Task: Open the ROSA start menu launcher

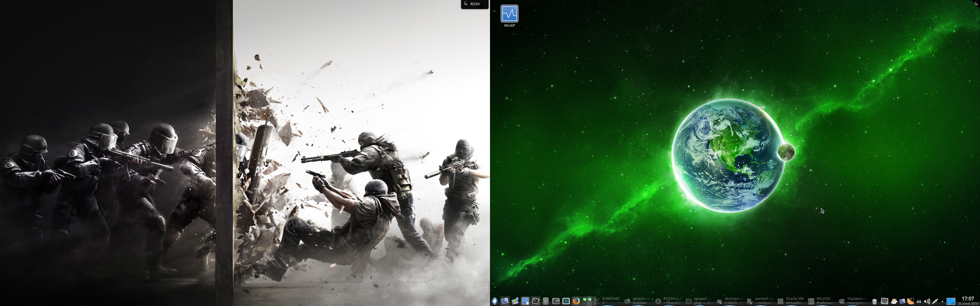Action: tap(495, 301)
